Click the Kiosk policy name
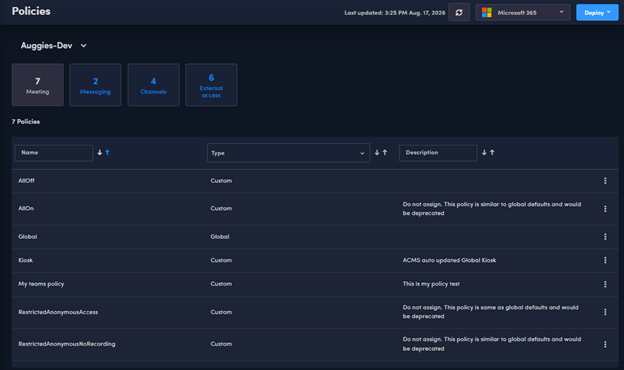The image size is (624, 370). click(25, 260)
